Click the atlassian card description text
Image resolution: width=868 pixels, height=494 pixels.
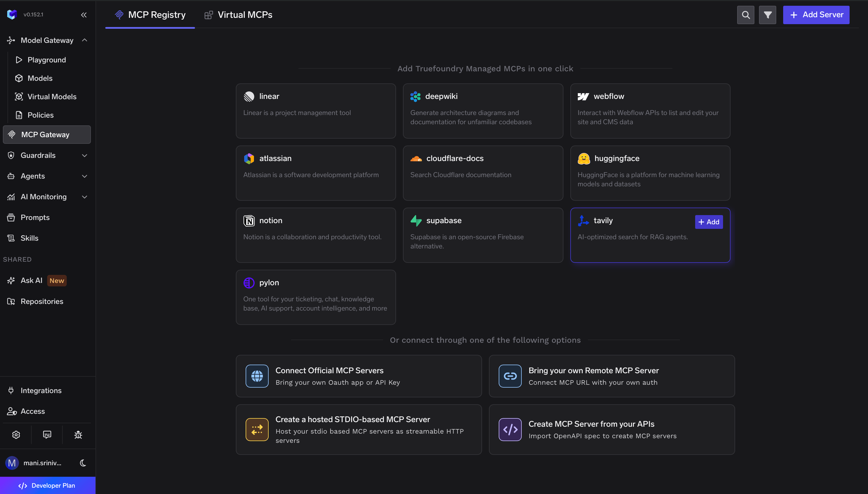point(311,175)
